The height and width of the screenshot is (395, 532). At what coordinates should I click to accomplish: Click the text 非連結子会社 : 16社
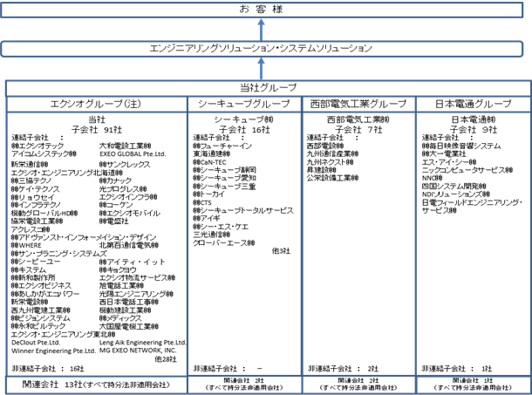(x=48, y=369)
